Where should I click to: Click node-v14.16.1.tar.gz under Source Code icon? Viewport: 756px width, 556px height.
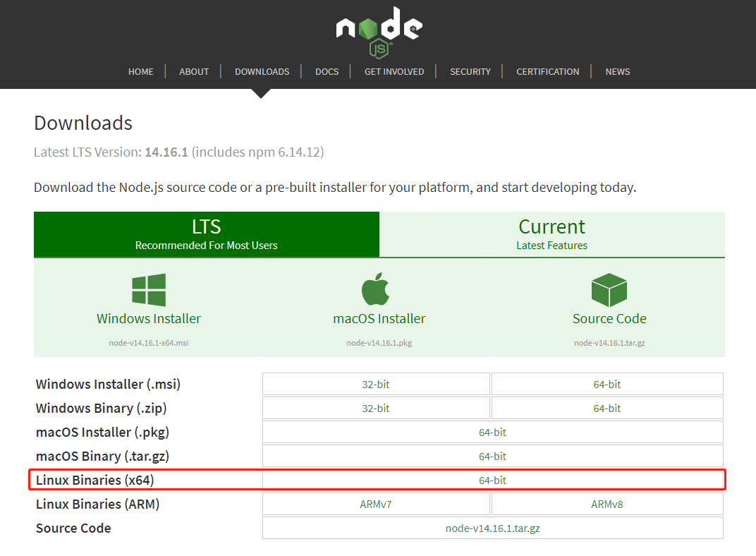coord(609,343)
